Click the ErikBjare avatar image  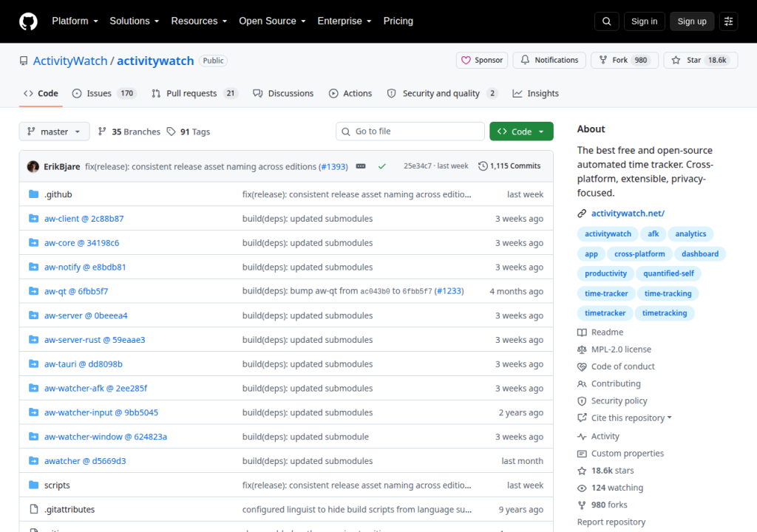coord(33,166)
